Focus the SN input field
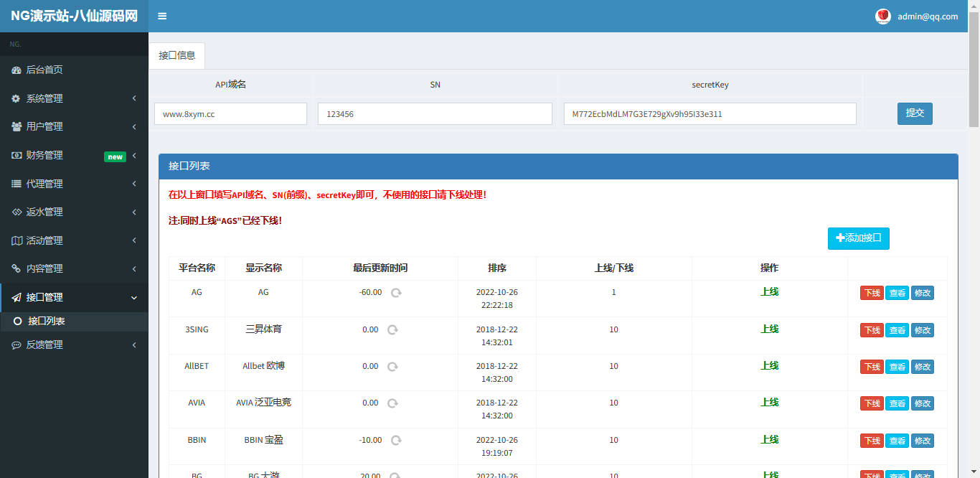 tap(435, 113)
